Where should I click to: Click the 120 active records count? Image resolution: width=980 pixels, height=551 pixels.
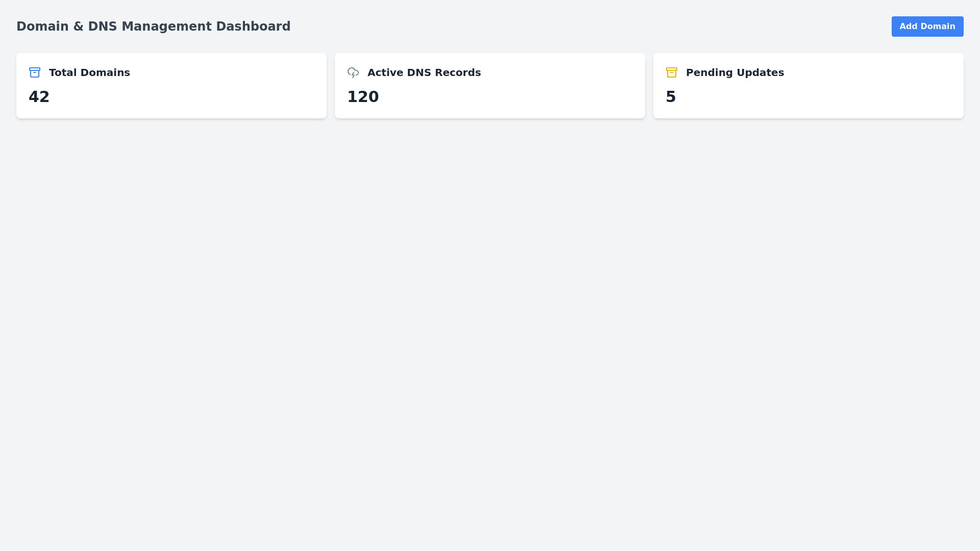pos(363,97)
